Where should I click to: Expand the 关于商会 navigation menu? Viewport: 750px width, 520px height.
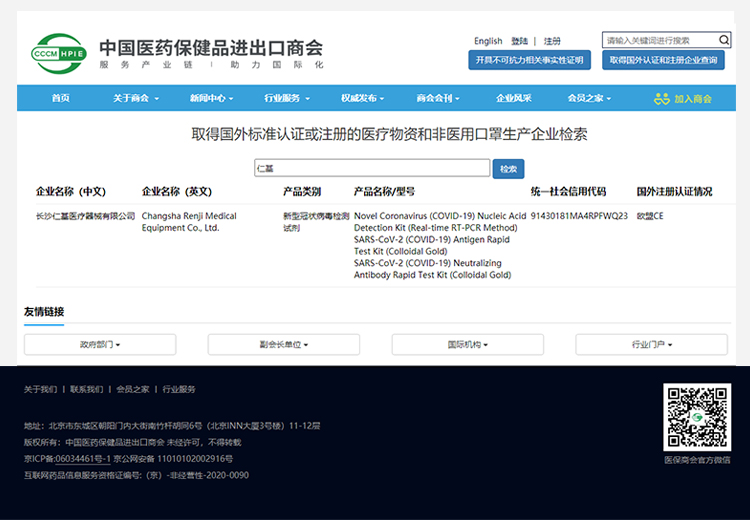click(134, 99)
